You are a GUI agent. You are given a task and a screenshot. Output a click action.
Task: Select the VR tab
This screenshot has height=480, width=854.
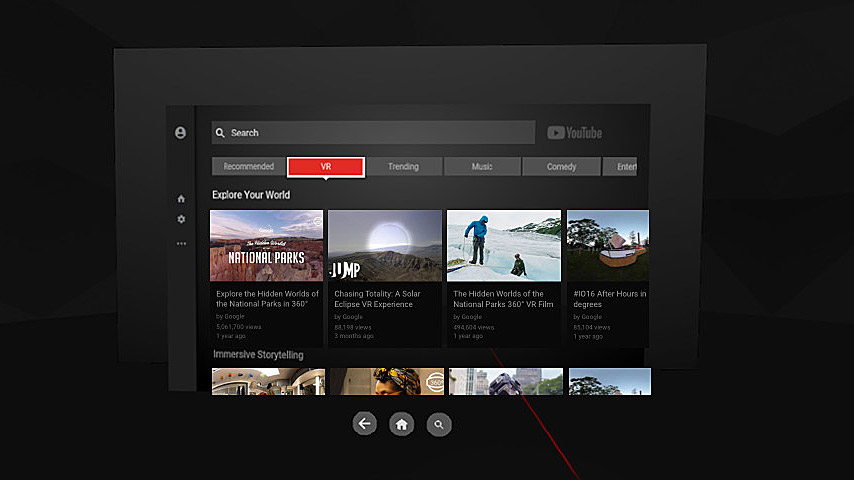point(326,167)
